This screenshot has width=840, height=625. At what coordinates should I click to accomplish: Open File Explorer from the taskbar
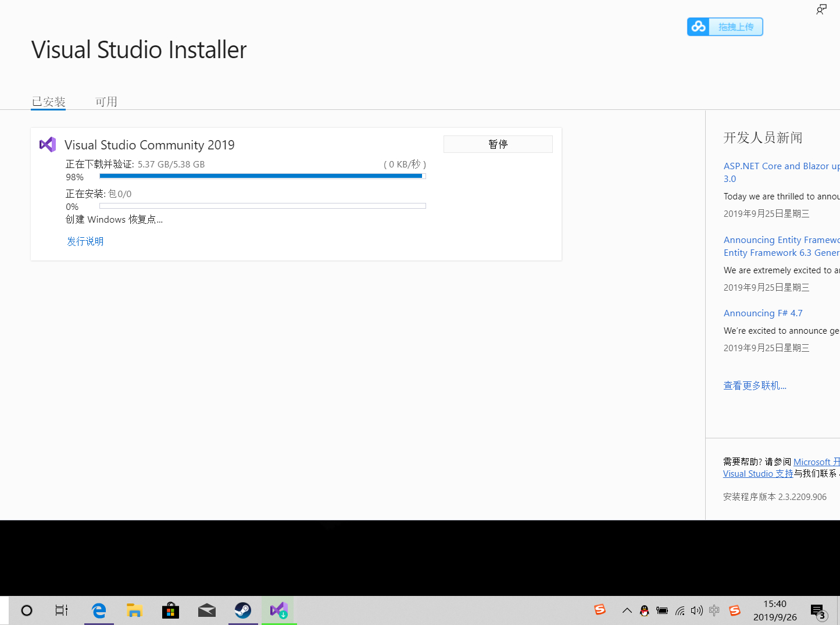pyautogui.click(x=134, y=610)
